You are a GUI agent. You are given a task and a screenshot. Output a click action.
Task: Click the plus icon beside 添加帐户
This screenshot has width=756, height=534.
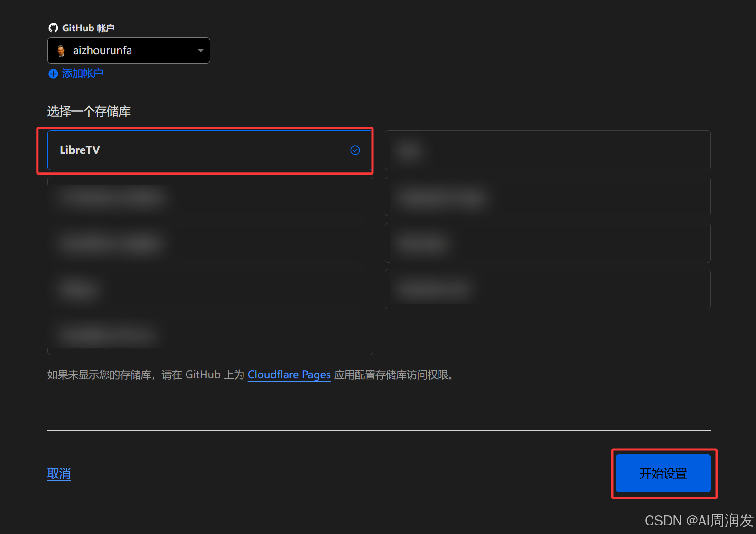click(x=53, y=74)
